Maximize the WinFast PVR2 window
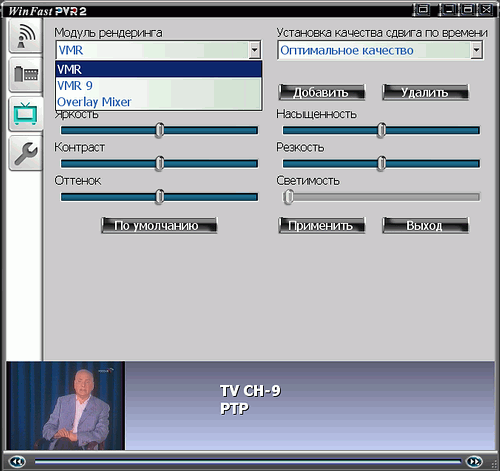The height and width of the screenshot is (471, 500). (x=468, y=9)
